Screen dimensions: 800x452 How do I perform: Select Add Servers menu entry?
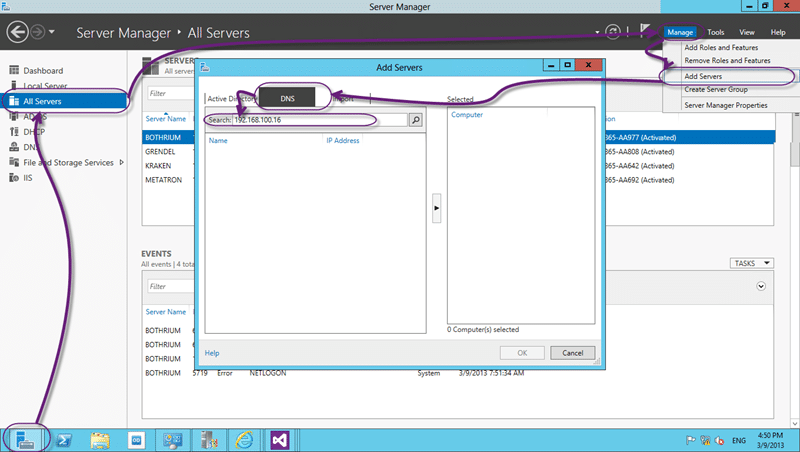point(703,76)
